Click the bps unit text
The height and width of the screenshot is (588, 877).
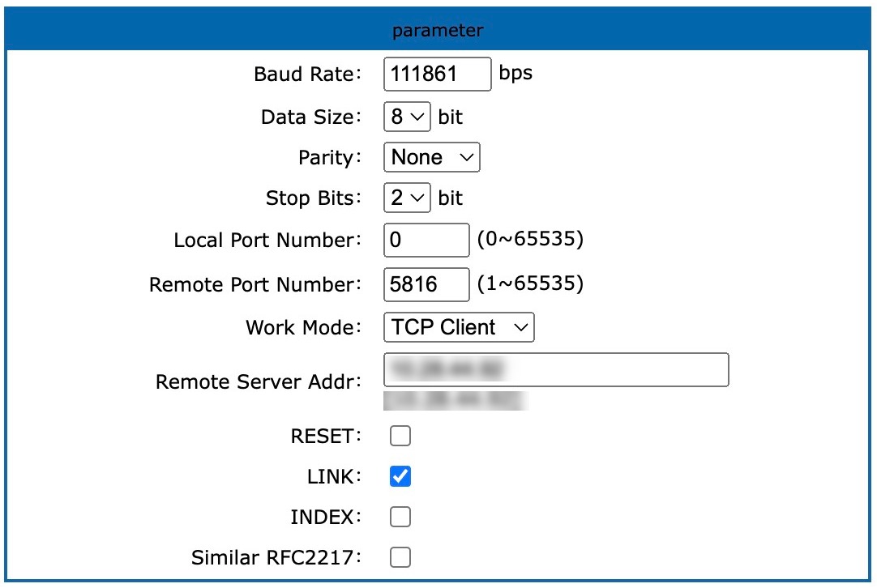[x=516, y=74]
